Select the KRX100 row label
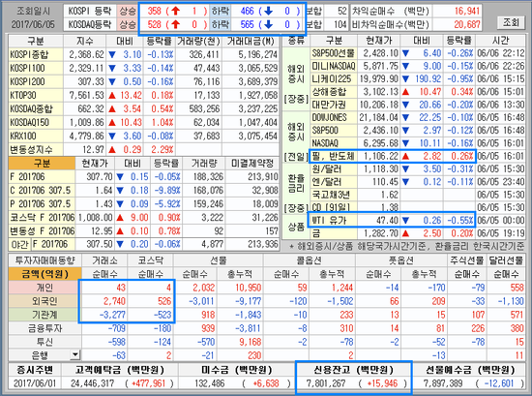This screenshot has height=396, width=532. coord(36,136)
